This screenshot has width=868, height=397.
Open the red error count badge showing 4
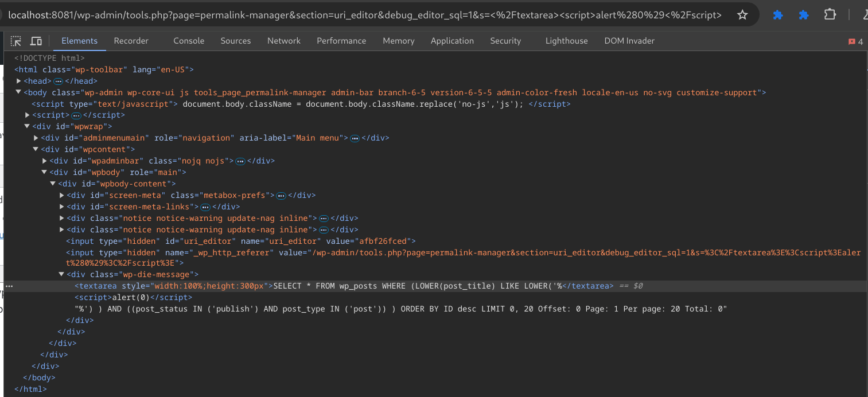[x=855, y=41]
